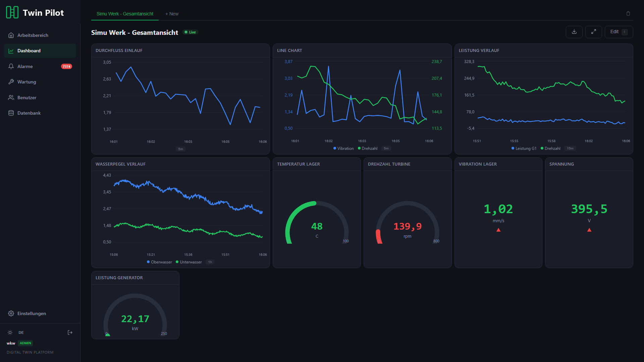Open Benutzer users page
Viewport: 644px width, 362px height.
(40, 98)
